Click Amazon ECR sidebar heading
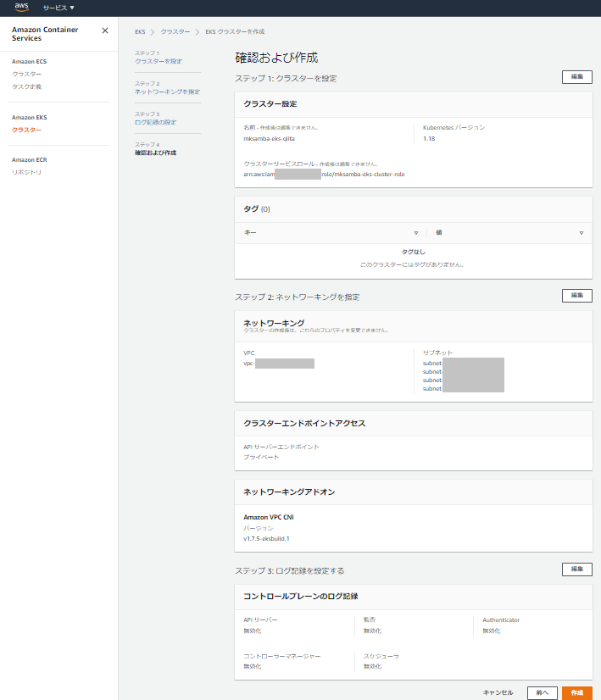 pyautogui.click(x=29, y=160)
